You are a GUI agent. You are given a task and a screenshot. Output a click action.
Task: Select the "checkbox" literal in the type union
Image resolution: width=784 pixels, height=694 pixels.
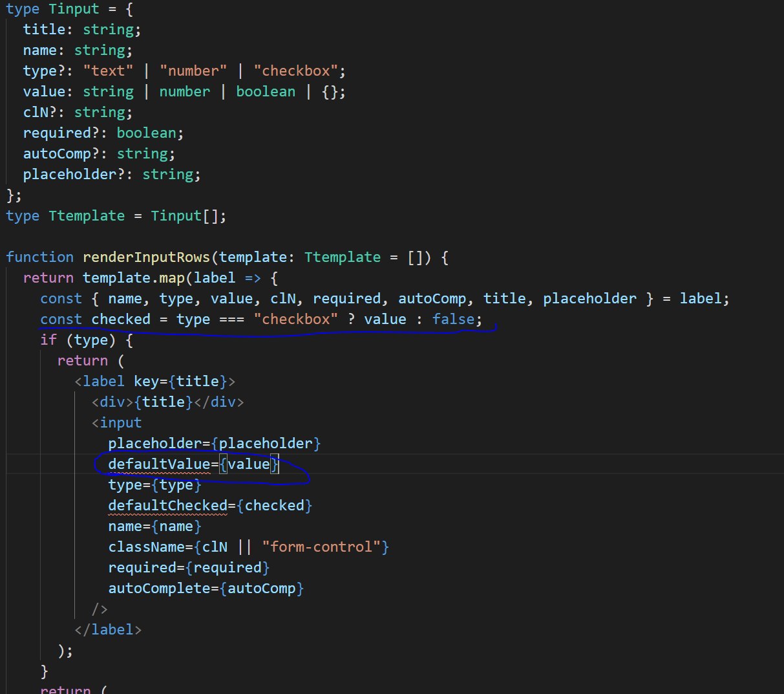click(x=295, y=71)
